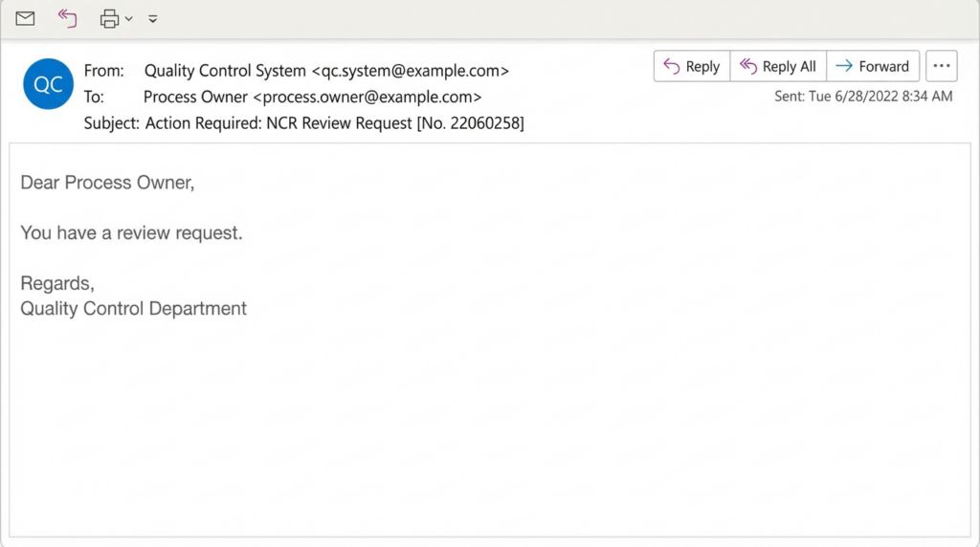Viewport: 980px width, 547px height.
Task: Click the subject line with NCR Review Request
Action: (334, 122)
